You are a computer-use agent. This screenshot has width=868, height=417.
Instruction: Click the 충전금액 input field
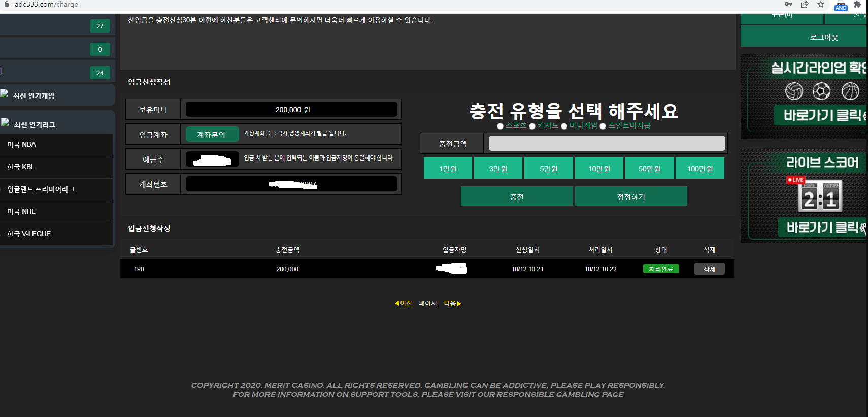607,143
